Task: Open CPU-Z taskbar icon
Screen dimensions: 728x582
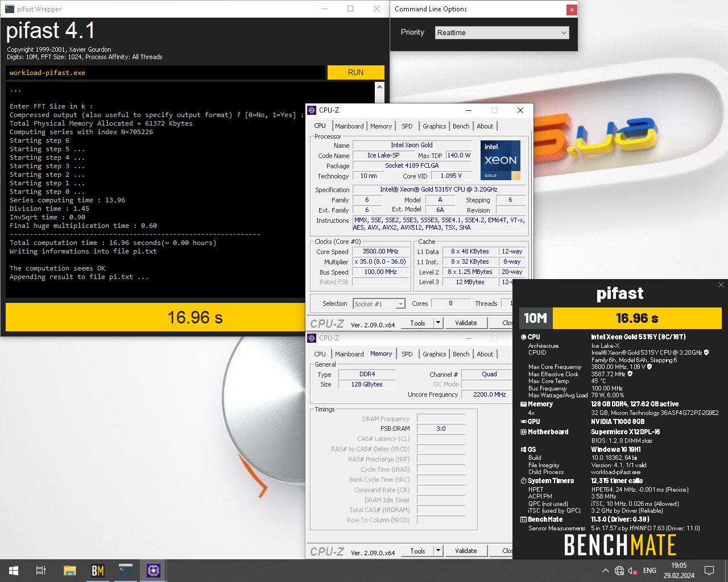Action: 154,571
